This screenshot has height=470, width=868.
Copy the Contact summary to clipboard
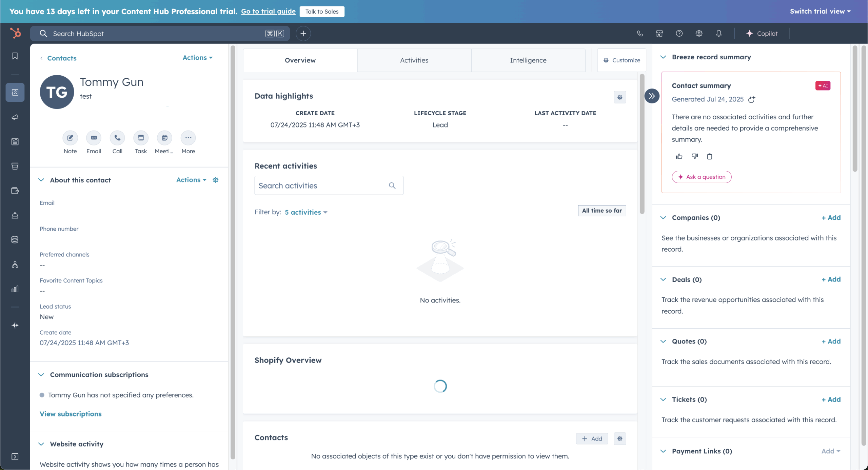pos(709,156)
